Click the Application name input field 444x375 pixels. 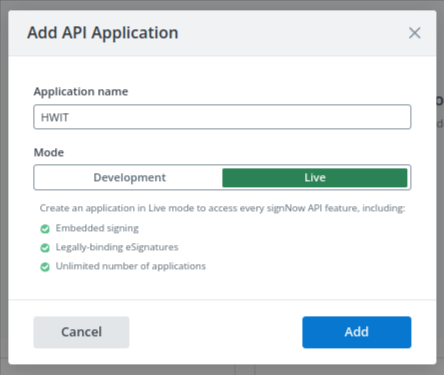pos(222,117)
